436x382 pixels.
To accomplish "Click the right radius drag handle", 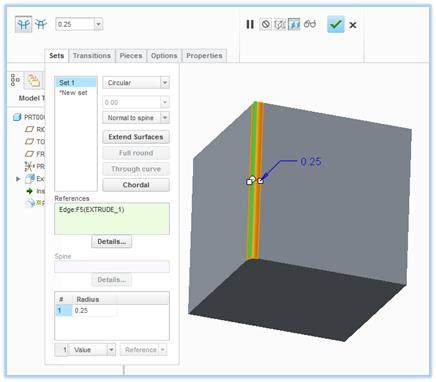I will [261, 181].
